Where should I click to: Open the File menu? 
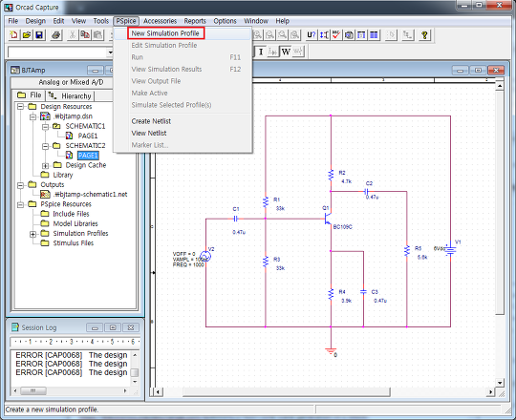coord(12,21)
